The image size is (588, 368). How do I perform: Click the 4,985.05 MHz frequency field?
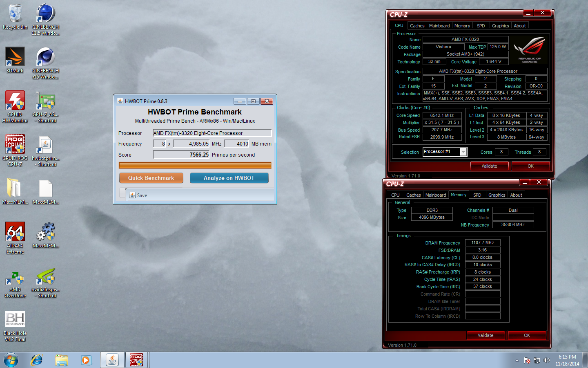click(191, 144)
